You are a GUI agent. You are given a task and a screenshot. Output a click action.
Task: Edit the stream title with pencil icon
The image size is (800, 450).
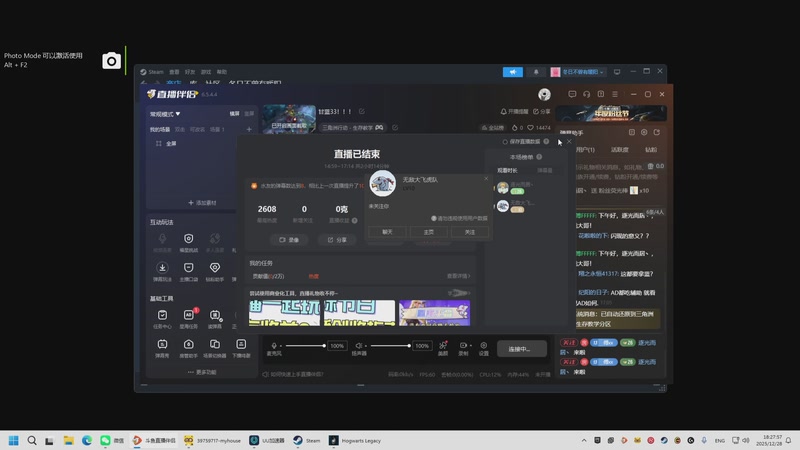pos(362,111)
